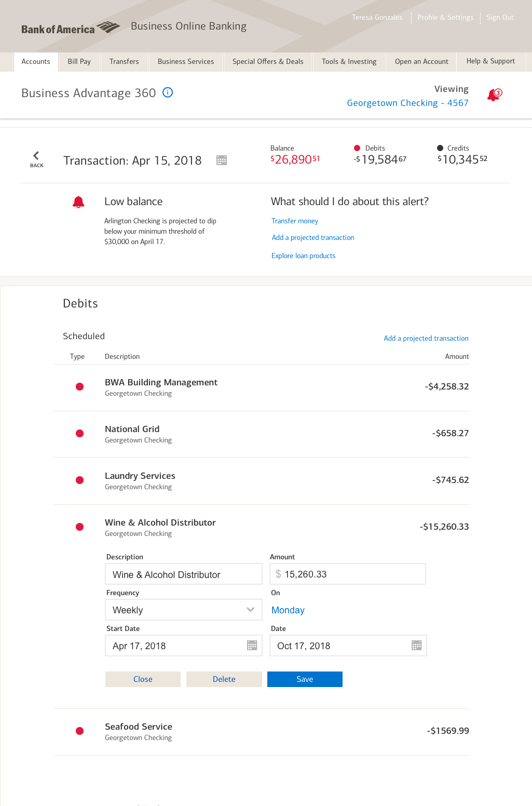The width and height of the screenshot is (532, 806).
Task: Open calendar picker in Oct 17 date field
Action: click(416, 646)
